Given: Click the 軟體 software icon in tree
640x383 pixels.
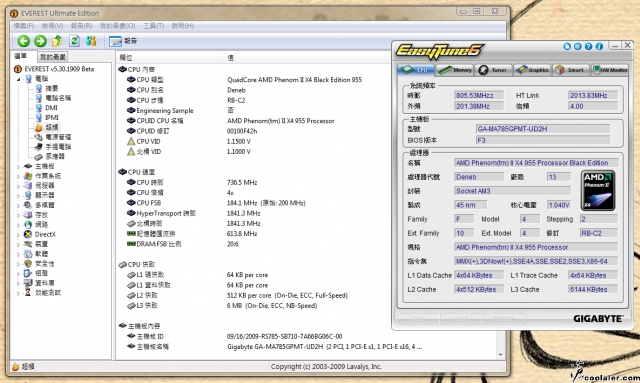Looking at the screenshot, I should tap(28, 254).
